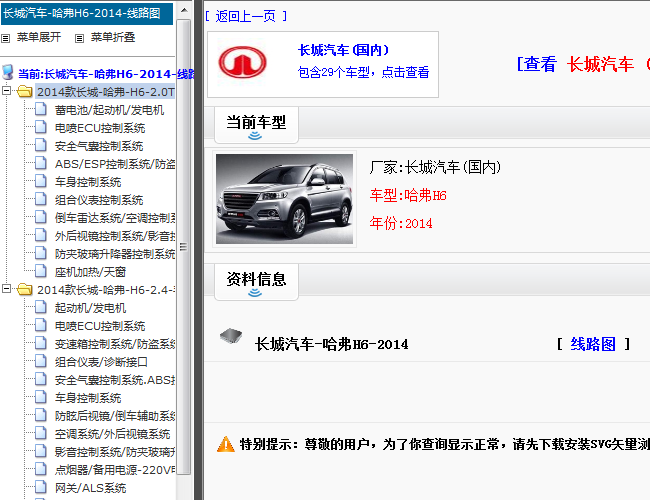Click page icon next to 起动机/发电机
Screen dimensions: 650x500
point(41,307)
